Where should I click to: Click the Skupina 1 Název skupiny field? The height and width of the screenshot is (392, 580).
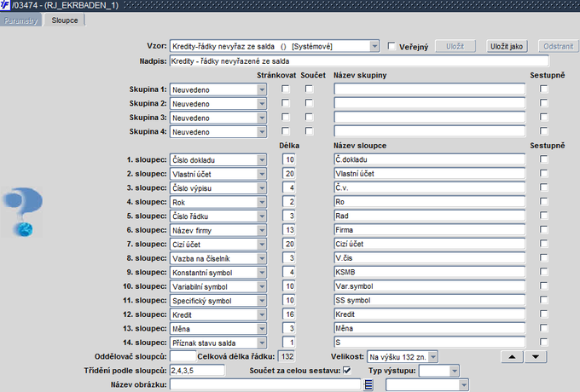pyautogui.click(x=429, y=89)
